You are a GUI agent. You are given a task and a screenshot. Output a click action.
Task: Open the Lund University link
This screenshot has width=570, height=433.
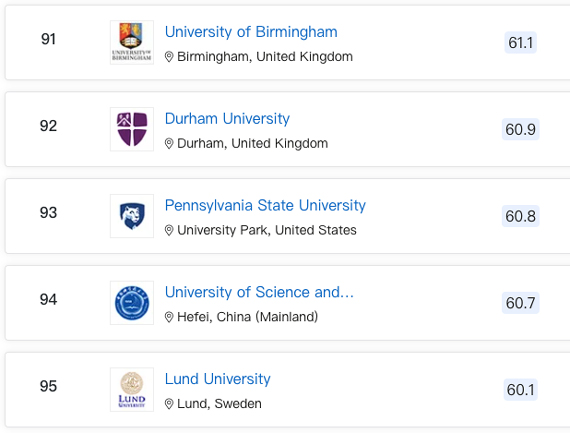point(217,379)
